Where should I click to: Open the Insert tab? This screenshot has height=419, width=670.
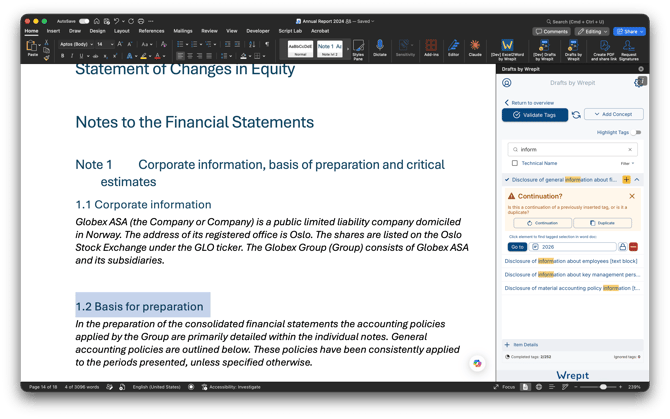coord(53,31)
